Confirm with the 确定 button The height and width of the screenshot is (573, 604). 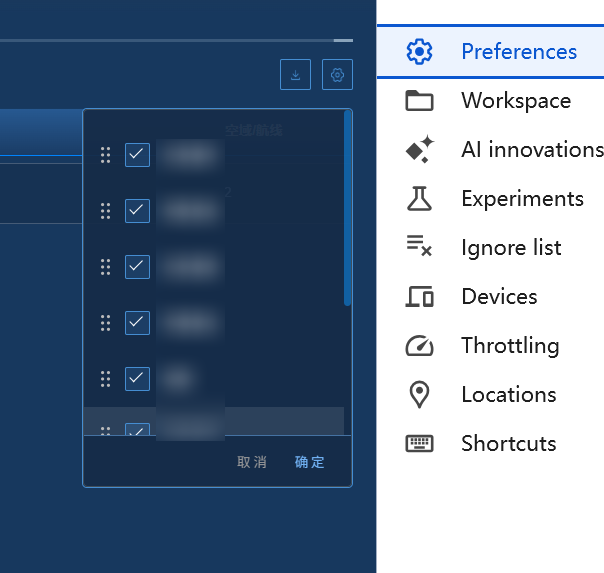click(309, 462)
